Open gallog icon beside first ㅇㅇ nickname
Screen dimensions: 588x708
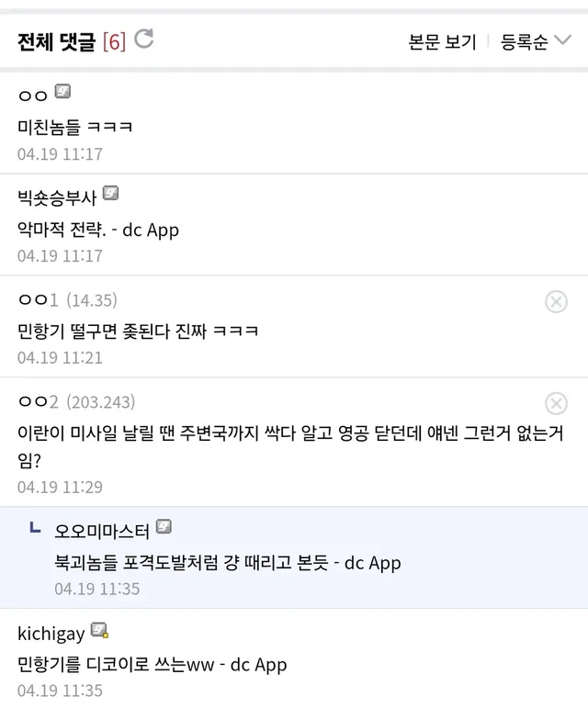pos(62,92)
